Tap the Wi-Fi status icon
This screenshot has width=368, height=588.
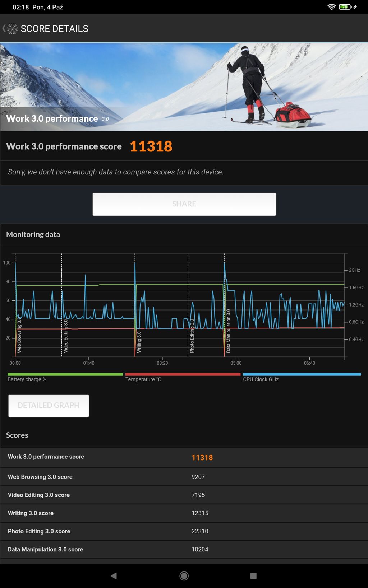[331, 7]
